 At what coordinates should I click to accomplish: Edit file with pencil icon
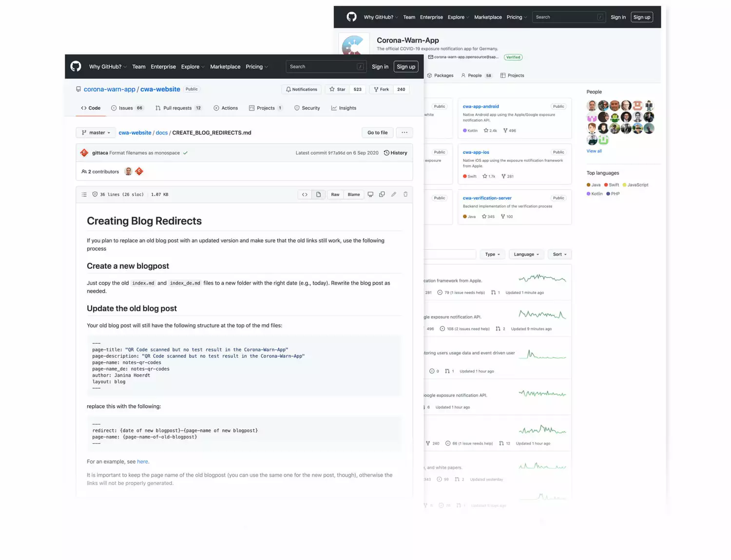[x=394, y=194]
